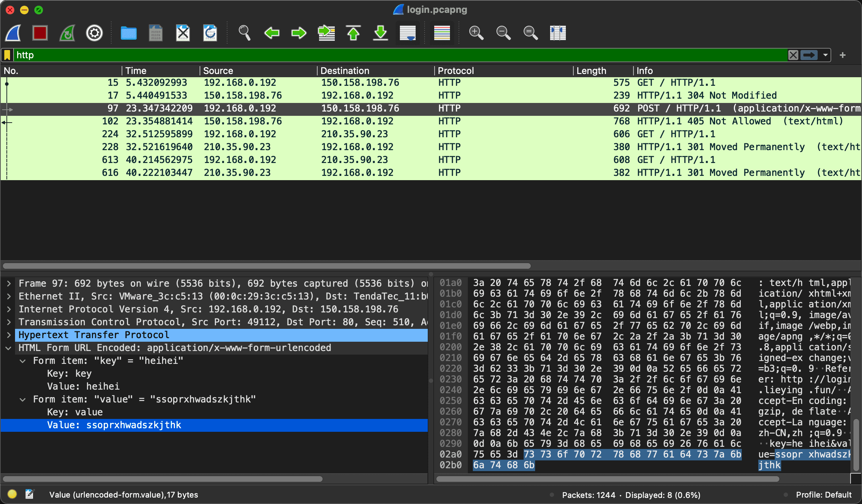
Task: Open capture options gear icon
Action: 94,33
